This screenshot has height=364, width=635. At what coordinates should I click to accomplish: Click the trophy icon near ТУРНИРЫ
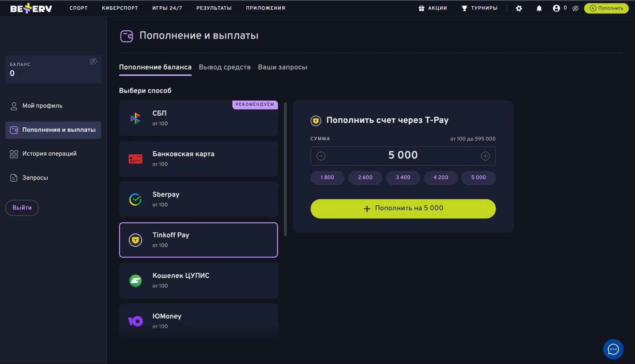(465, 8)
